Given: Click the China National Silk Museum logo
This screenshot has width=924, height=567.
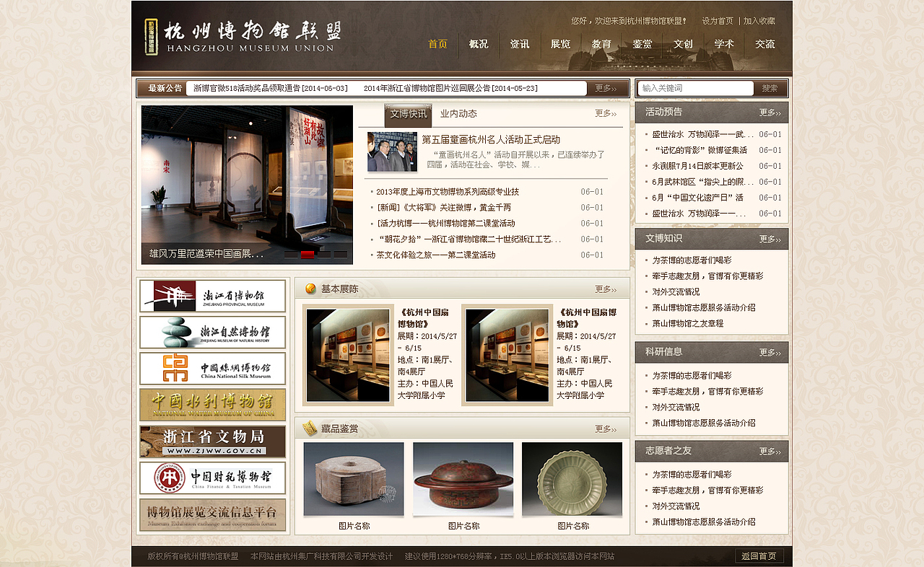Looking at the screenshot, I should click(x=211, y=369).
